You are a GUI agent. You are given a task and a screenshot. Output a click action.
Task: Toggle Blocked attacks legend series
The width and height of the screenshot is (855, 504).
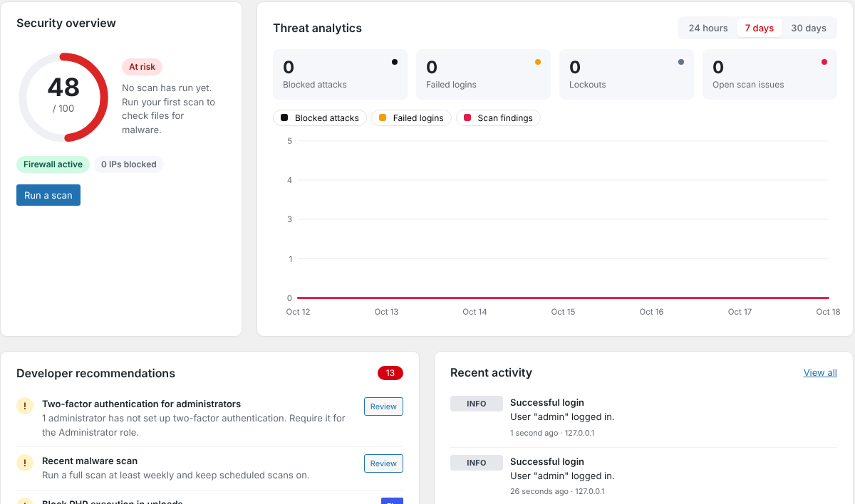point(320,118)
